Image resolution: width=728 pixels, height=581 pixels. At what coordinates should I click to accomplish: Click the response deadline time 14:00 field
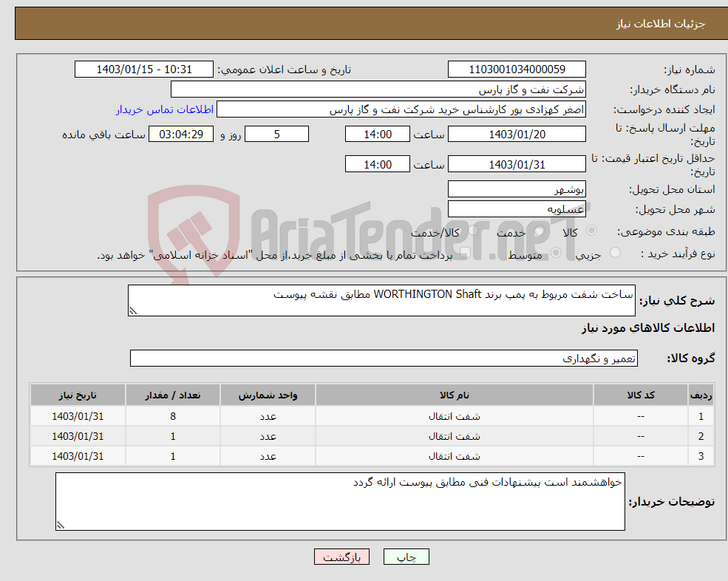(x=378, y=135)
